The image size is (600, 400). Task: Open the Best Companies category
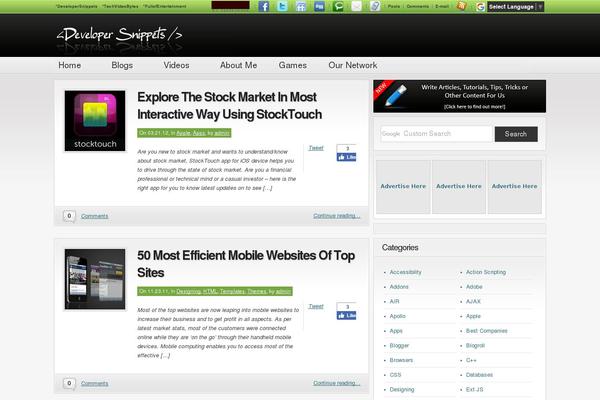(487, 331)
